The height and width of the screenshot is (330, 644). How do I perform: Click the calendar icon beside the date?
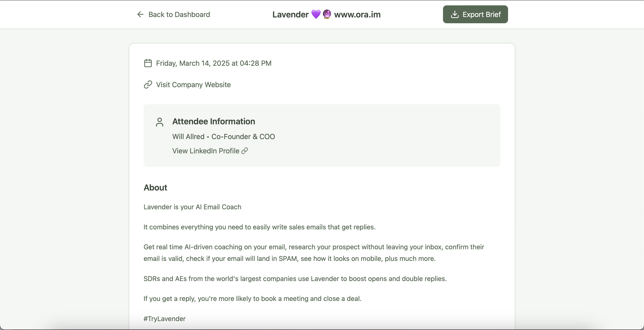point(148,63)
